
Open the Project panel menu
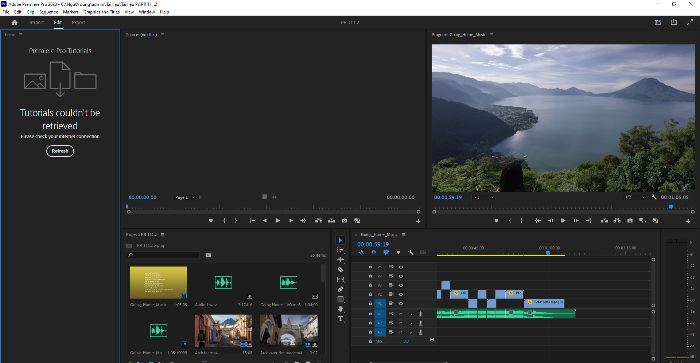pos(162,234)
